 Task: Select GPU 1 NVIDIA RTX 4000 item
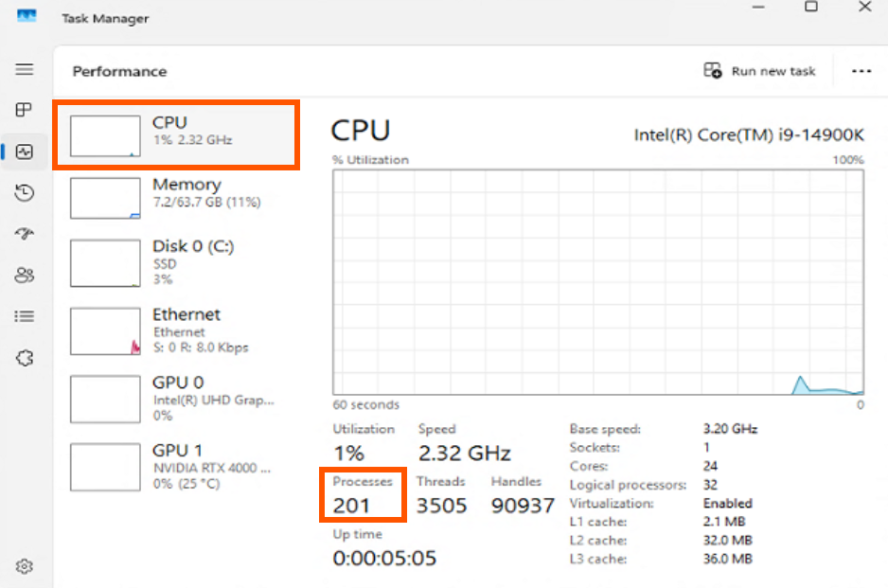pyautogui.click(x=176, y=466)
